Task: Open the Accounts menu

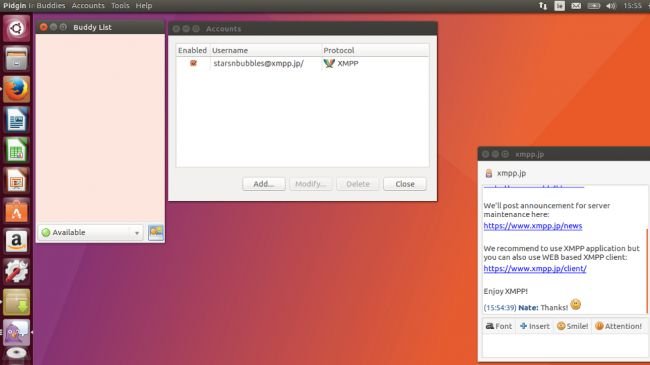Action: click(x=88, y=5)
